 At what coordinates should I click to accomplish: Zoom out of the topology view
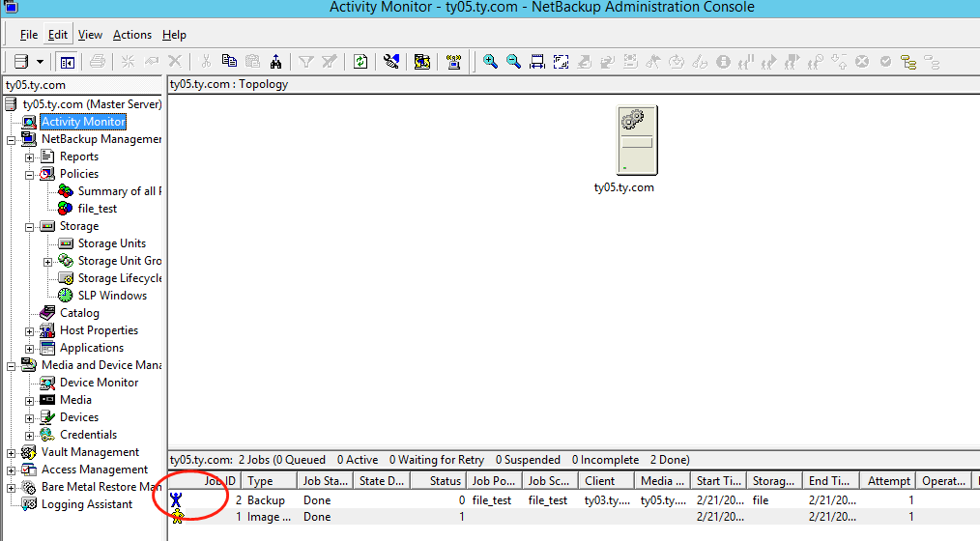coord(513,61)
